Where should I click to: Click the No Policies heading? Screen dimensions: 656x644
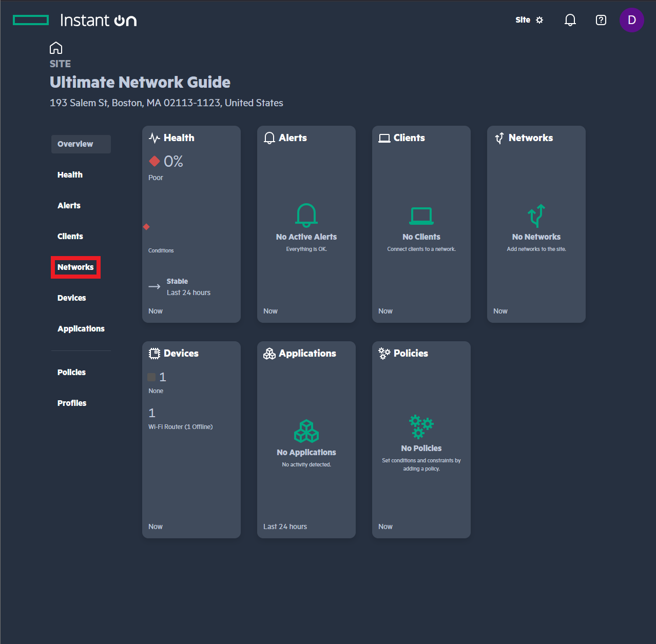click(x=421, y=448)
